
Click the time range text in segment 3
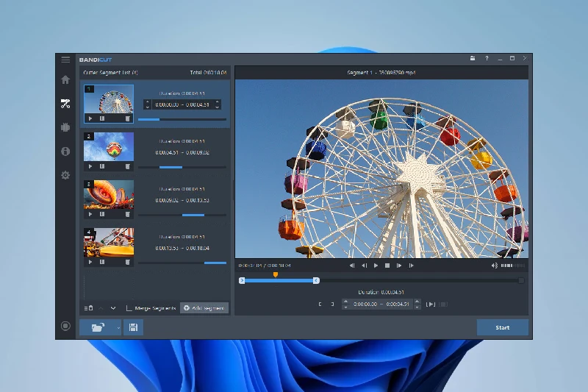pyautogui.click(x=182, y=200)
